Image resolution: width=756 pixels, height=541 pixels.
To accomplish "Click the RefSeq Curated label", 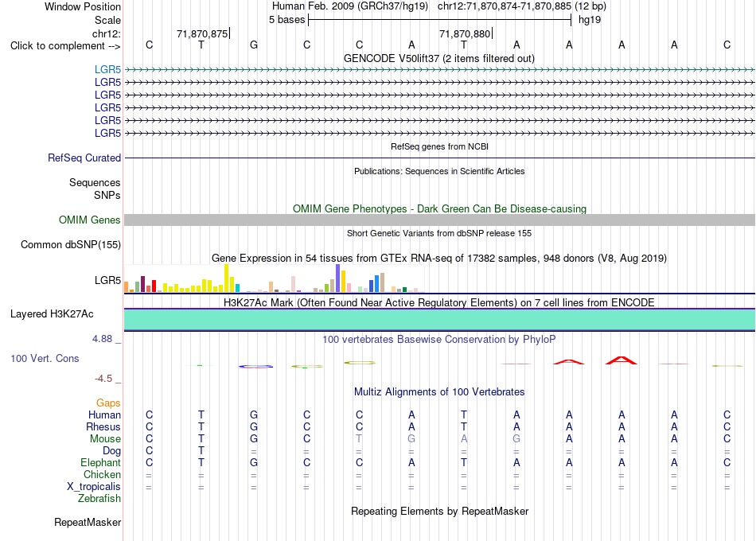I will 84,158.
